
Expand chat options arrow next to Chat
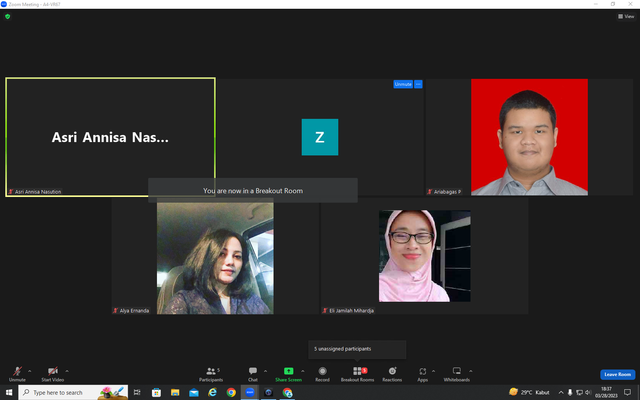pyautogui.click(x=265, y=371)
